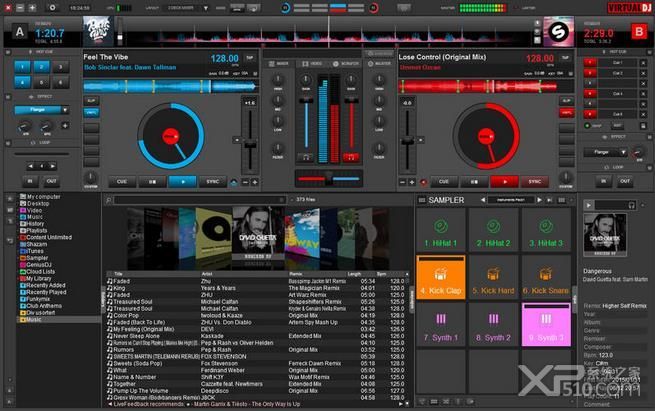Toggle VINYL mode on left deck
Image resolution: width=655 pixels, height=411 pixels.
click(91, 112)
